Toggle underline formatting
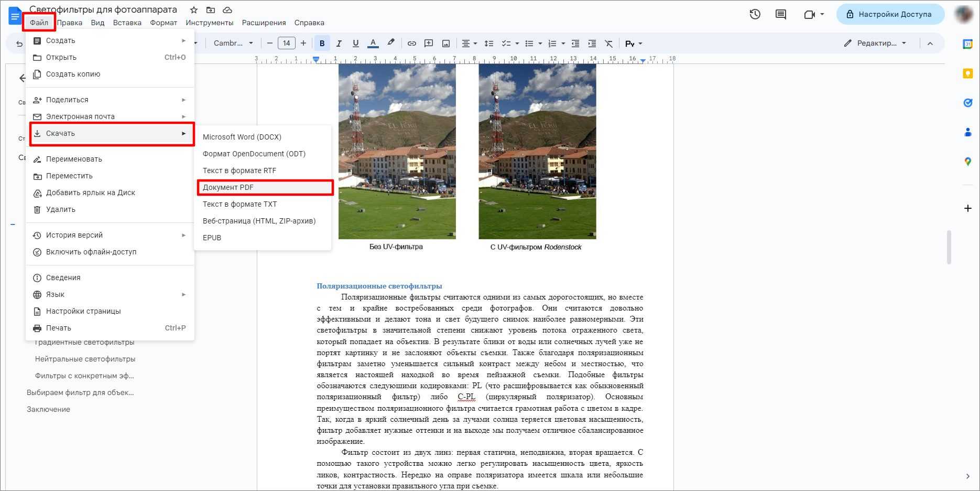The height and width of the screenshot is (491, 980). pyautogui.click(x=356, y=44)
